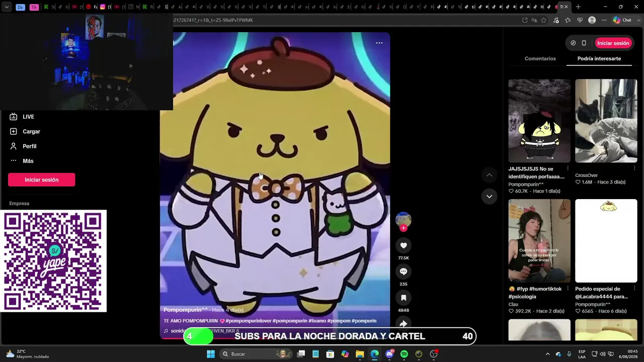The width and height of the screenshot is (644, 362).
Task: Click the browser address bar URL
Action: [213, 20]
